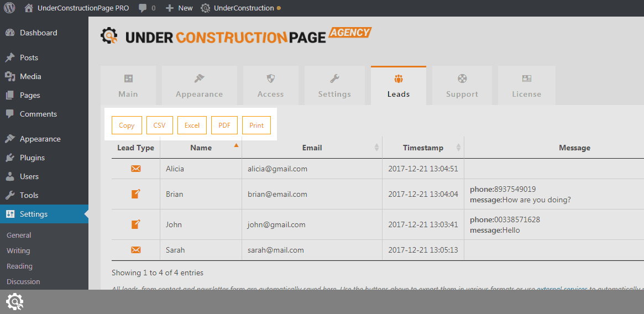
Task: Open the comments bubble in admin bar
Action: click(146, 8)
